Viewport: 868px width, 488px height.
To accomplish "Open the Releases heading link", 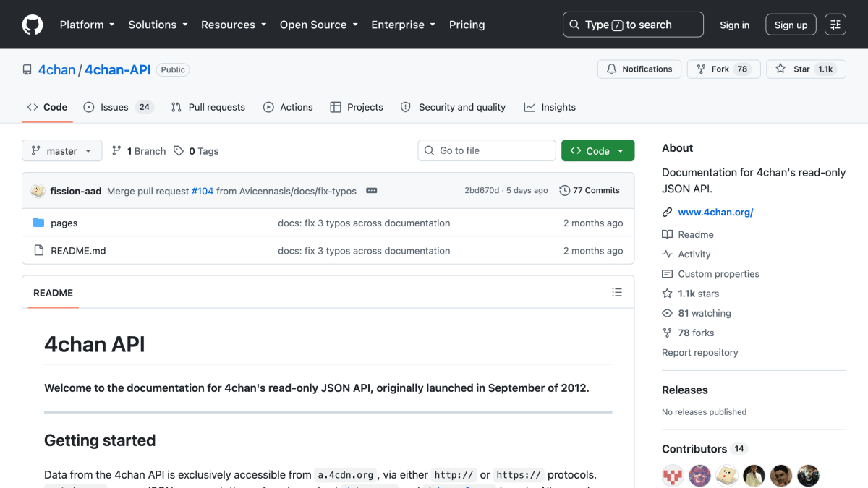I will tap(685, 390).
